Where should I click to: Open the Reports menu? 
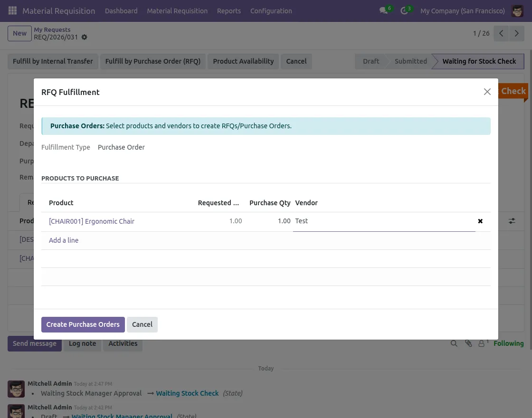point(228,10)
